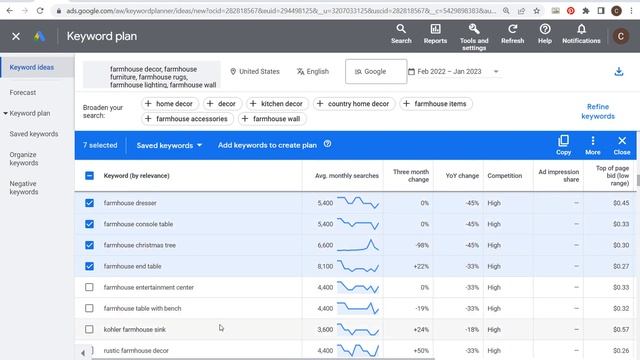Open the Notifications bell

click(x=581, y=34)
